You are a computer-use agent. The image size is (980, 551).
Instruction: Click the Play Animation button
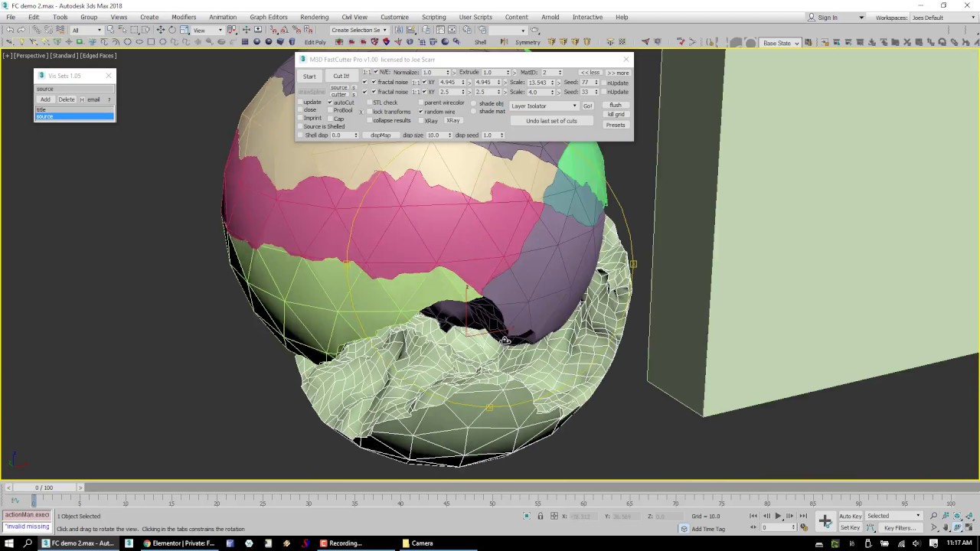point(779,516)
